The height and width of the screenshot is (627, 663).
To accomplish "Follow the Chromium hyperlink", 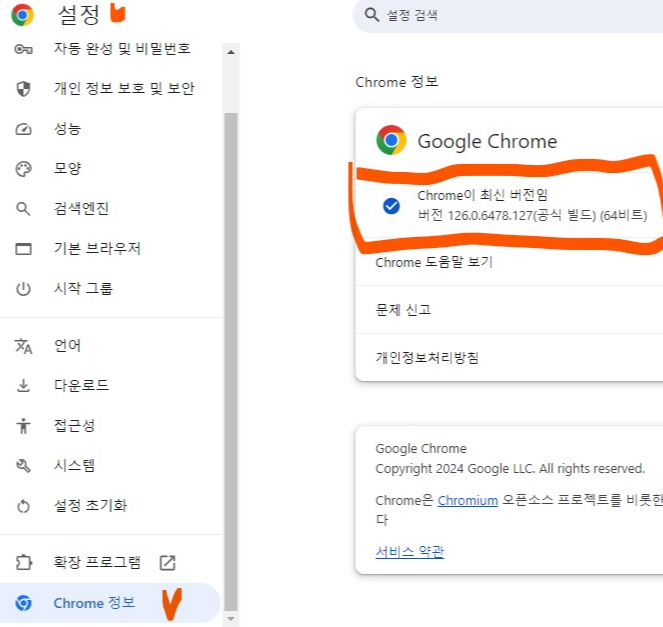I will pyautogui.click(x=468, y=501).
